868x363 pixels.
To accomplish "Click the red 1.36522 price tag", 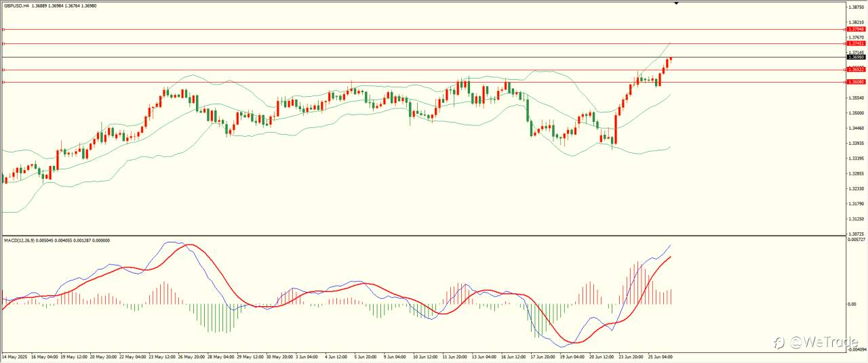I will click(x=856, y=69).
